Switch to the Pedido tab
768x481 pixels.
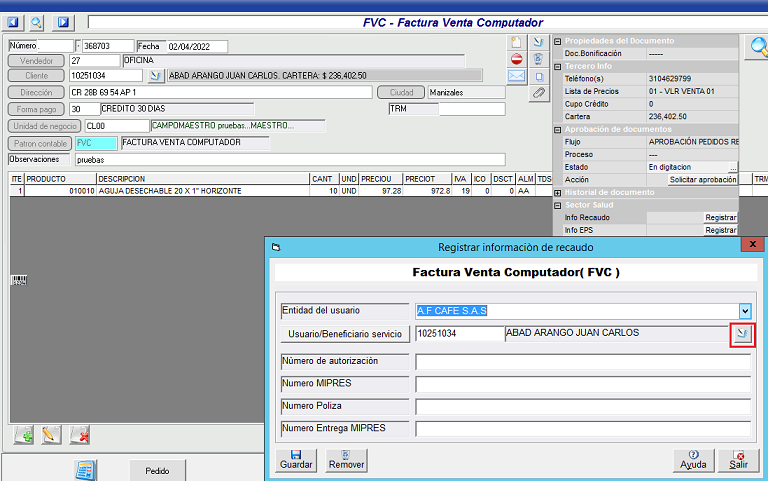click(157, 470)
